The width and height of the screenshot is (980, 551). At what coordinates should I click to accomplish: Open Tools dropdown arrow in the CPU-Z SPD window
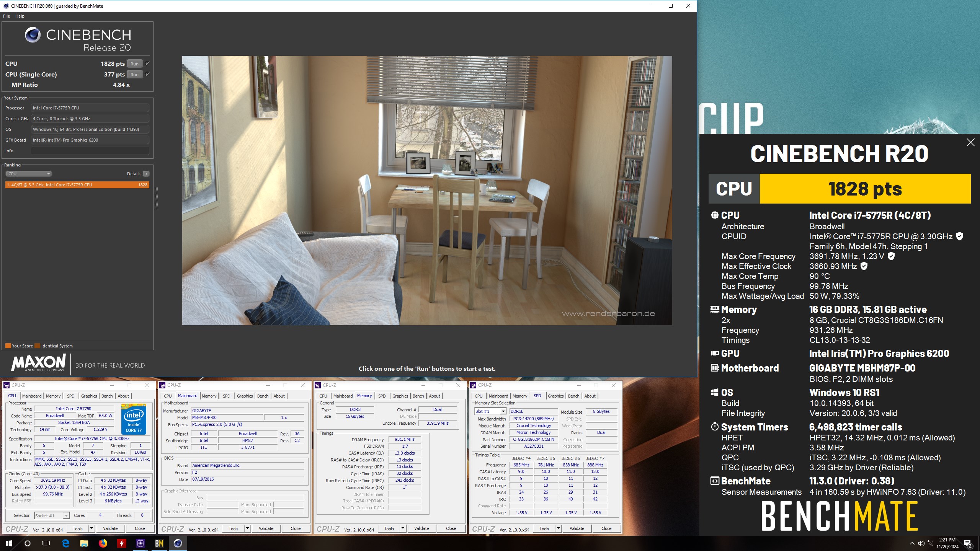pyautogui.click(x=558, y=528)
